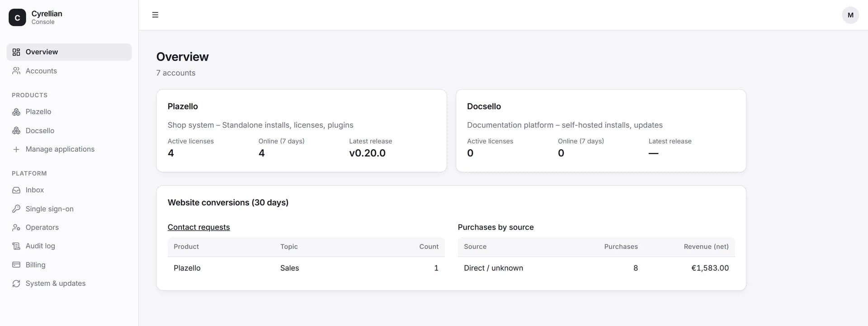Click the Sales topic cell
The width and height of the screenshot is (868, 326).
tap(289, 268)
